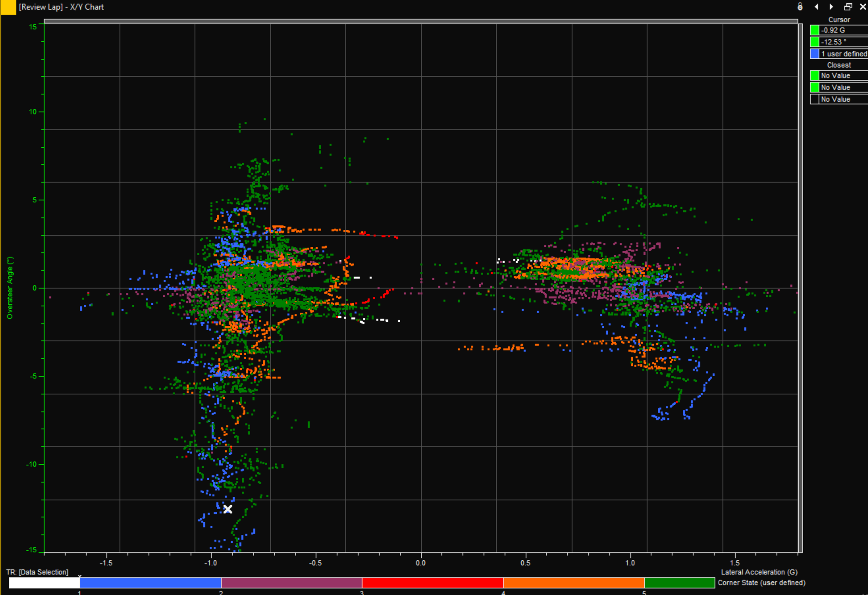Click the right arrow for next chart

[831, 7]
